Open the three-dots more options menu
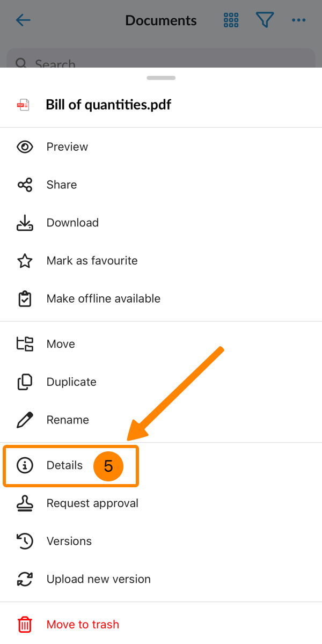The image size is (322, 644). (x=298, y=20)
